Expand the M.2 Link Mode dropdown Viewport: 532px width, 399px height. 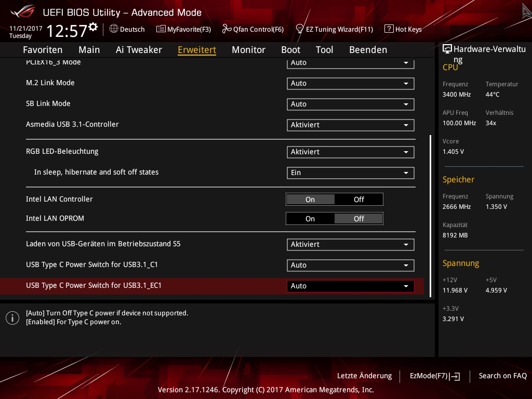350,83
